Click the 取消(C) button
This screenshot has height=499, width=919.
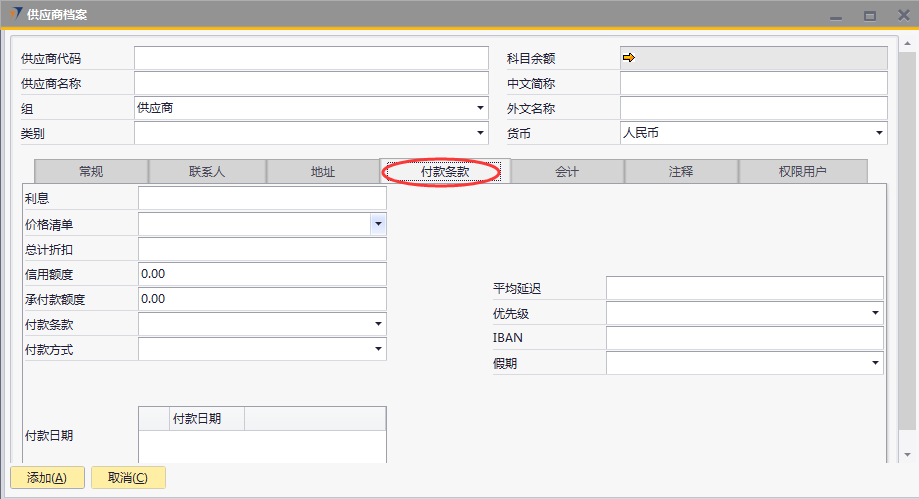tap(128, 478)
